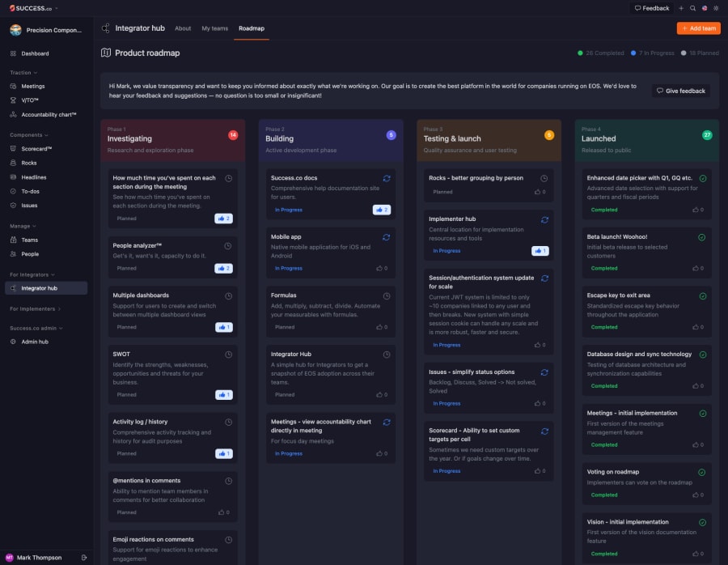Click Feedback button in top bar
This screenshot has height=565, width=728.
pyautogui.click(x=652, y=8)
